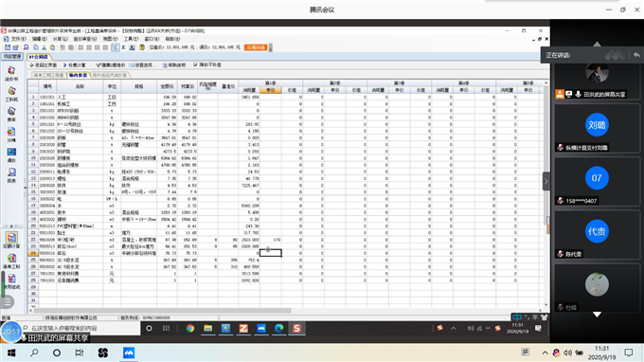This screenshot has width=644, height=362.
Task: Open the 费率 sidebar icon
Action: [11, 115]
